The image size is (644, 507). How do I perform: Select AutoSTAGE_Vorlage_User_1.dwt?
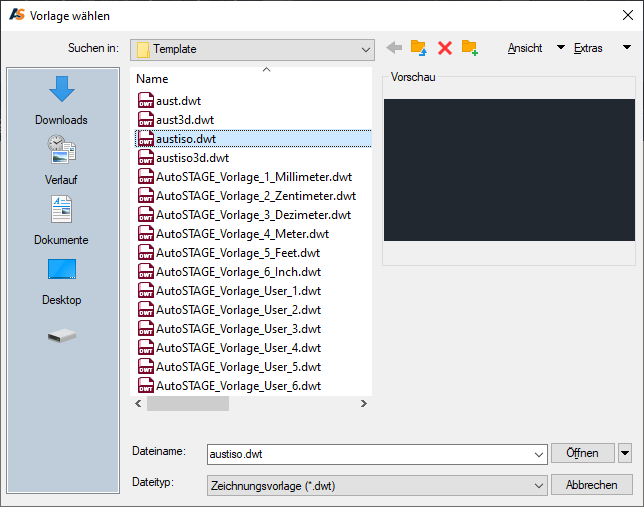(x=238, y=291)
